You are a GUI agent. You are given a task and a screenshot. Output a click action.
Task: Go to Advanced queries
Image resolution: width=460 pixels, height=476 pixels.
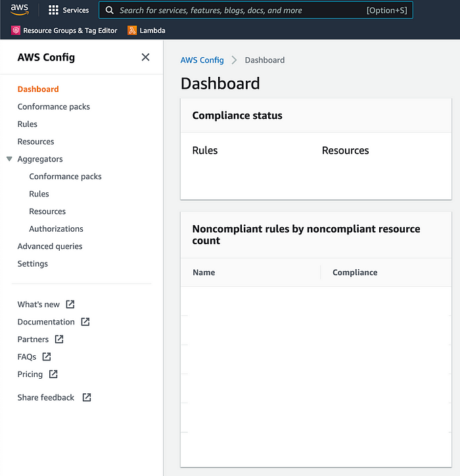pyautogui.click(x=50, y=246)
